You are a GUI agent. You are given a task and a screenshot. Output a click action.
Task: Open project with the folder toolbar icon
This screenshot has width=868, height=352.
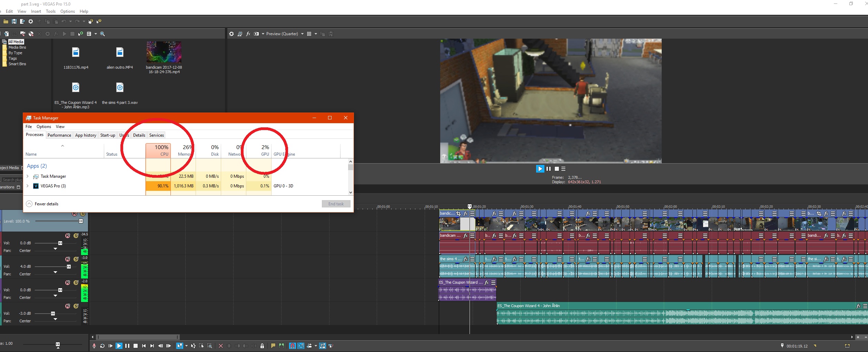[6, 21]
